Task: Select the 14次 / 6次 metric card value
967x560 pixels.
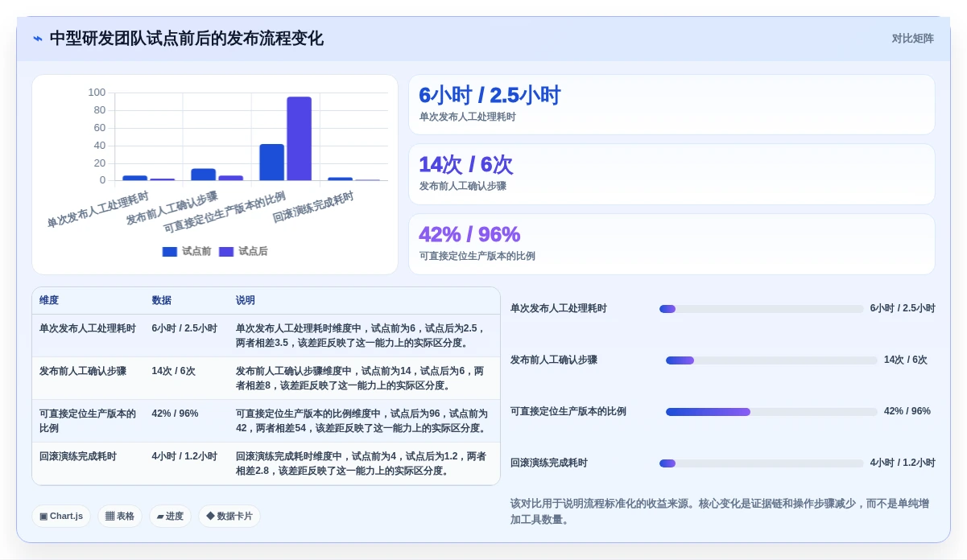Action: click(465, 164)
